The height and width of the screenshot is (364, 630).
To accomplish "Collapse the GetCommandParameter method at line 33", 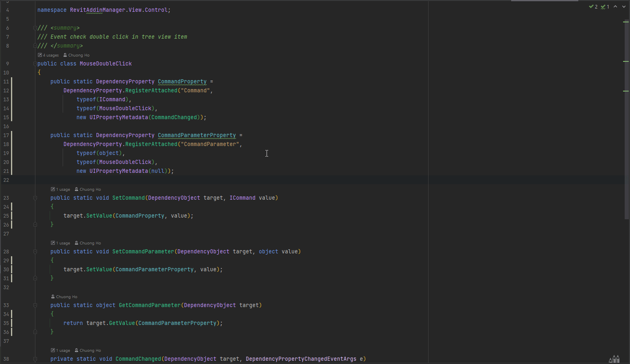I will tap(35, 305).
